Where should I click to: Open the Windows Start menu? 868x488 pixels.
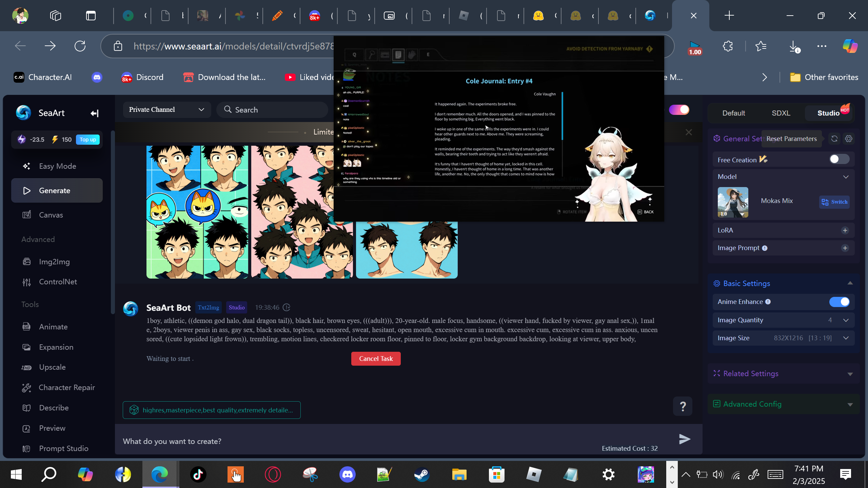point(16,474)
